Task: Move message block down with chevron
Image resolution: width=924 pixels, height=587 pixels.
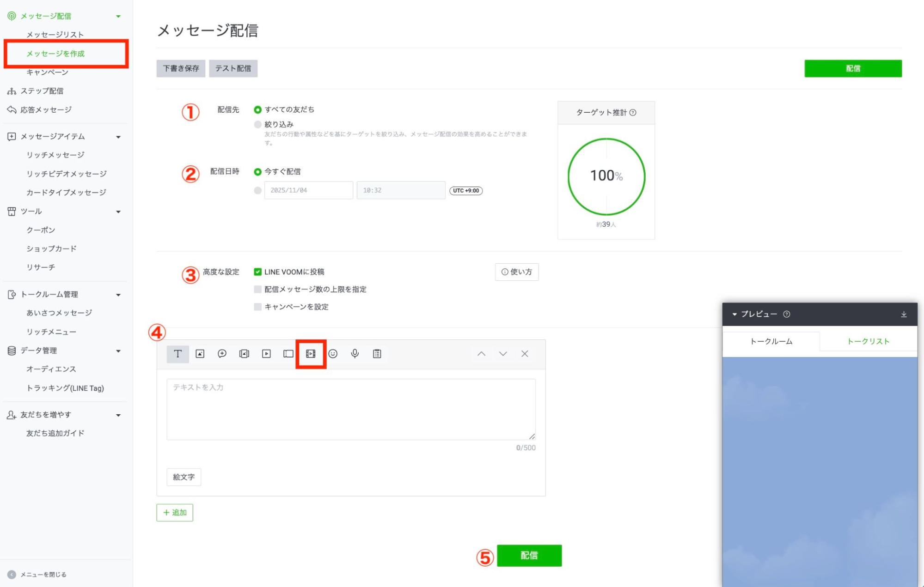Action: pos(503,354)
